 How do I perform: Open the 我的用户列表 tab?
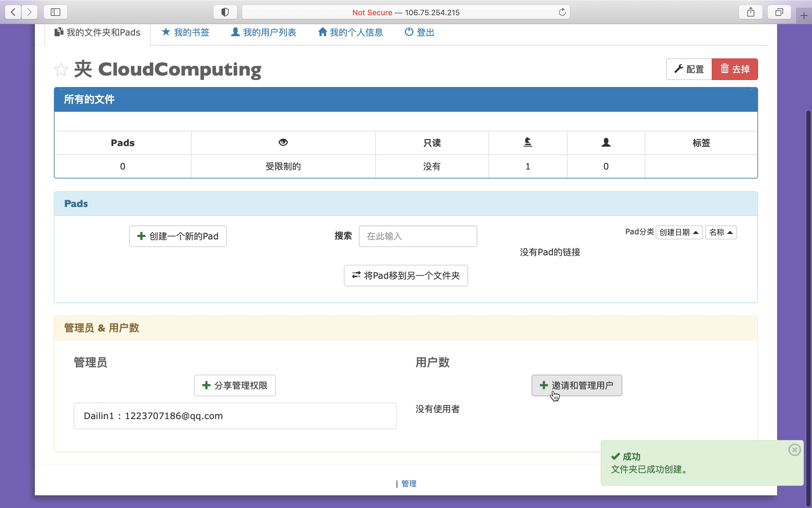point(263,33)
